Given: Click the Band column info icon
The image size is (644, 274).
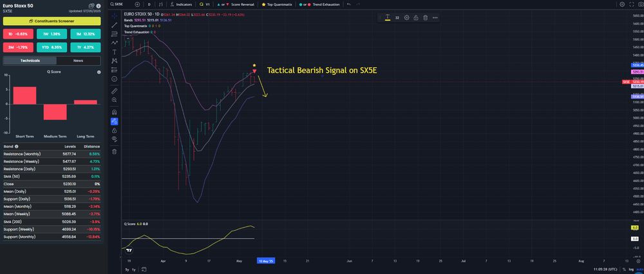Looking at the screenshot, I should [x=17, y=146].
